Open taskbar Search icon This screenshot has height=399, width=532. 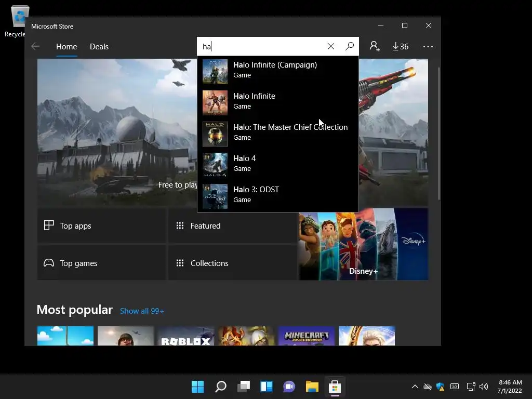click(x=220, y=387)
